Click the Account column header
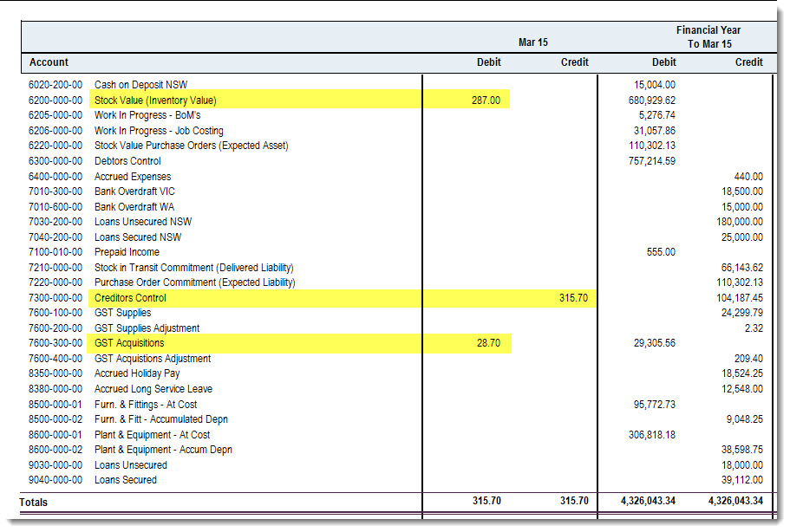Screen dimensions: 790x532 click(49, 62)
